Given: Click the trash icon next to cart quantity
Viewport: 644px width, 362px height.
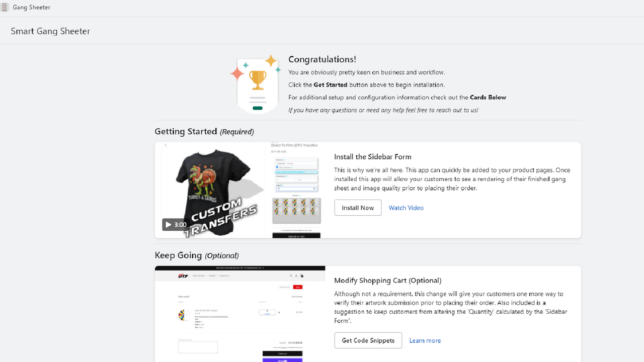Looking at the screenshot, I should 279,312.
